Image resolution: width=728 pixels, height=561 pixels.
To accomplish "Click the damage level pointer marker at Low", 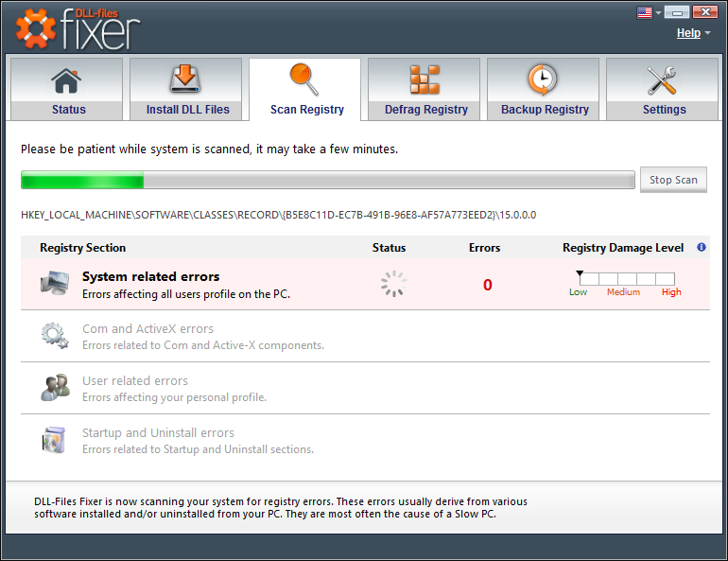I will (580, 273).
